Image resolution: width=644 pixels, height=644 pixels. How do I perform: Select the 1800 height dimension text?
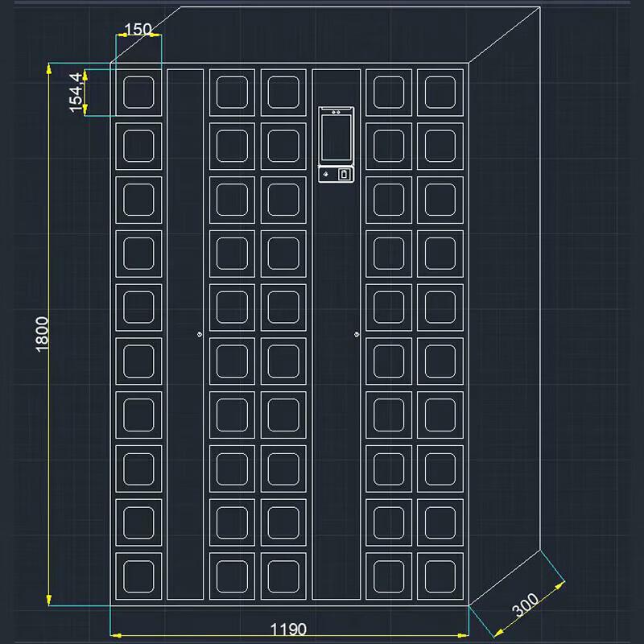(42, 334)
